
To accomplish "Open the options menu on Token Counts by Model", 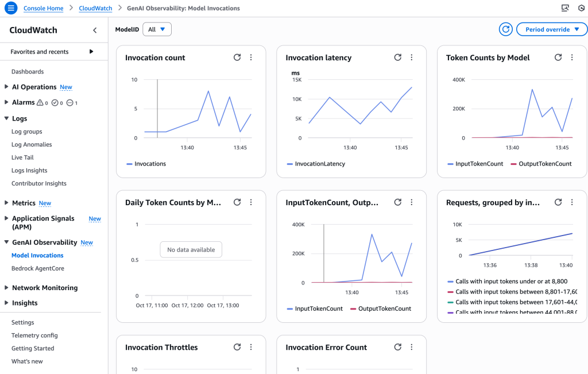I will (571, 57).
